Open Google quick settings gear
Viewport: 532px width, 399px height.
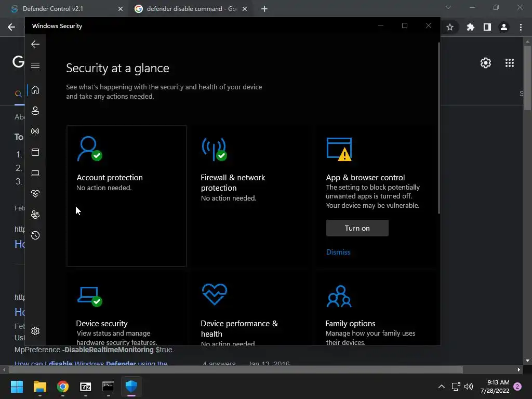(486, 63)
